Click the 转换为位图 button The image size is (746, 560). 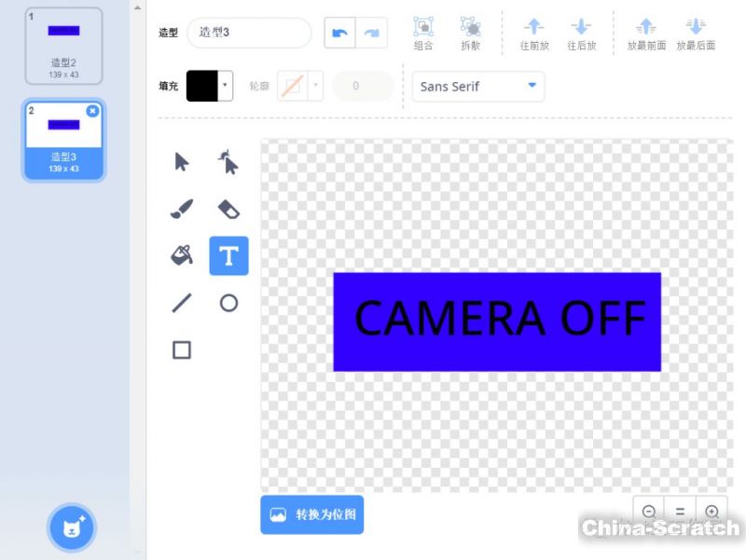pos(311,514)
